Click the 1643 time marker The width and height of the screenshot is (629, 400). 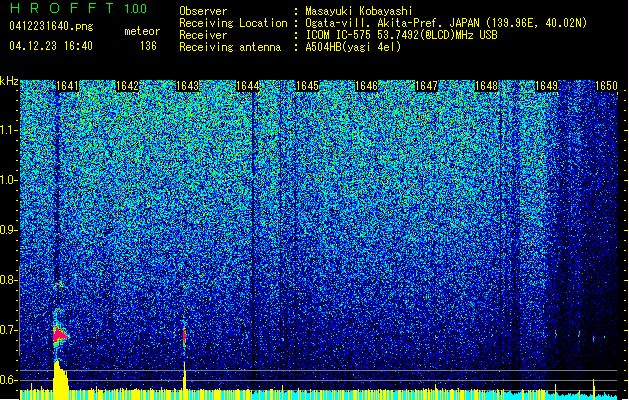pyautogui.click(x=187, y=86)
